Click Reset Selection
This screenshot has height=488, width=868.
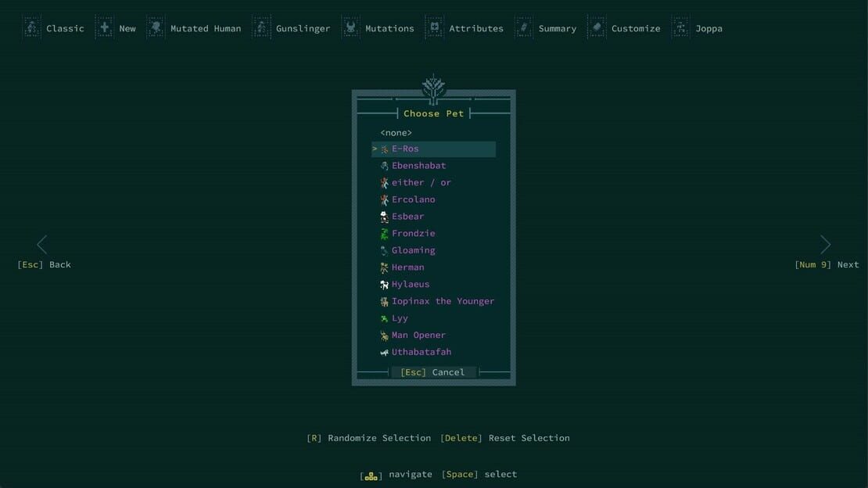(x=505, y=438)
